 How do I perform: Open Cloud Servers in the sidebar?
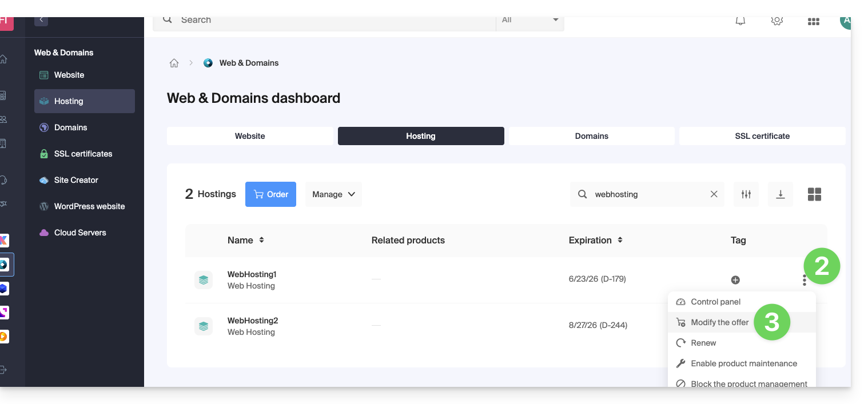(80, 233)
